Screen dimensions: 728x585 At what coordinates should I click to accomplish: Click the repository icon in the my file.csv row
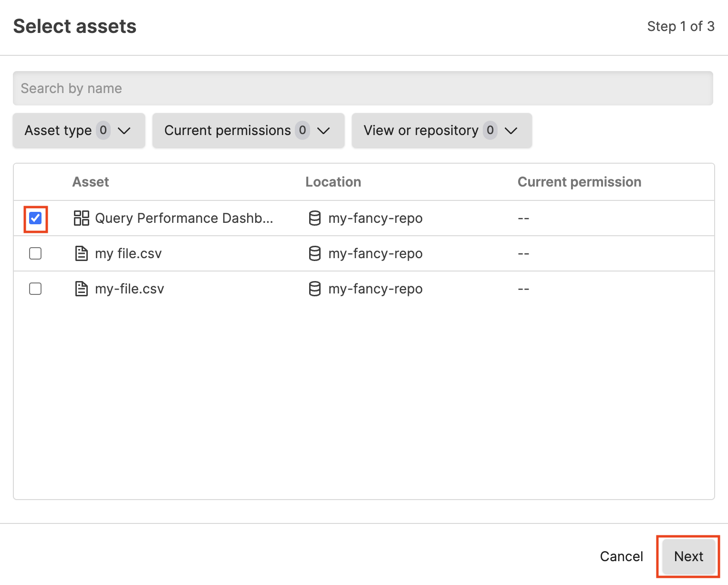tap(315, 253)
